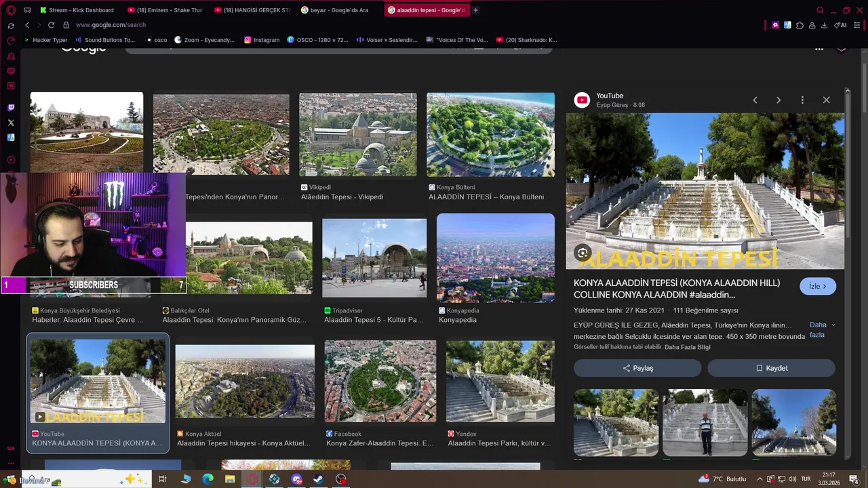The width and height of the screenshot is (868, 488).
Task: Open related thumbnail of man on stairs
Action: click(705, 422)
